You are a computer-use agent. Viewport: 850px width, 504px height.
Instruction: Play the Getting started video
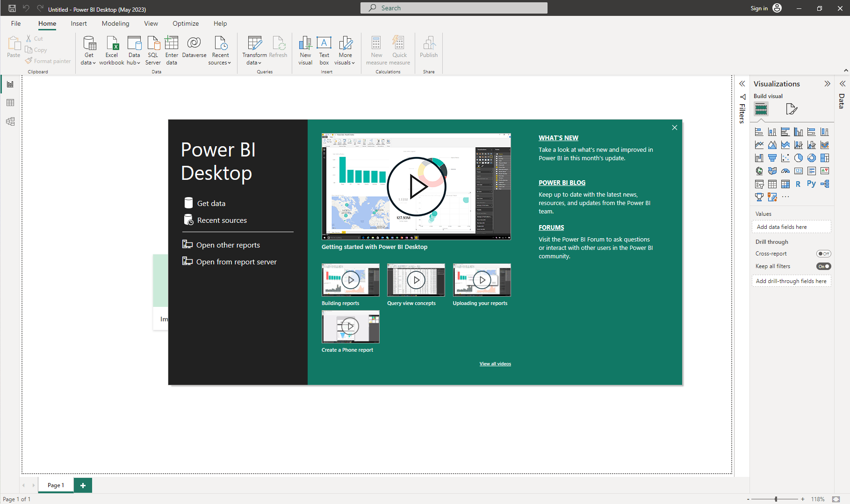[x=416, y=186]
